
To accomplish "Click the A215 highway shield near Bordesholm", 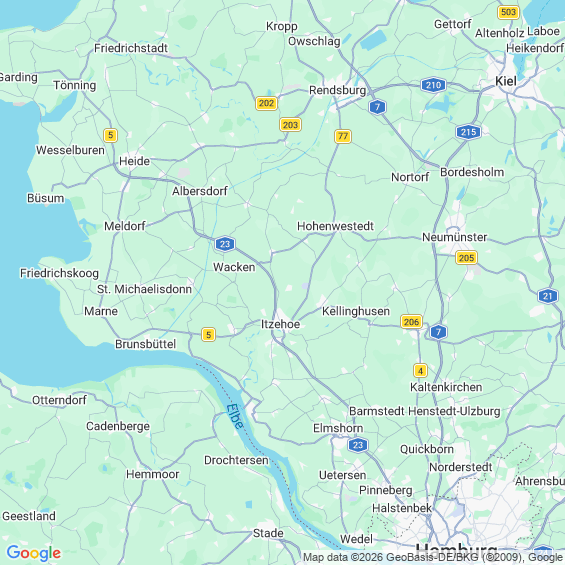I will 468,132.
